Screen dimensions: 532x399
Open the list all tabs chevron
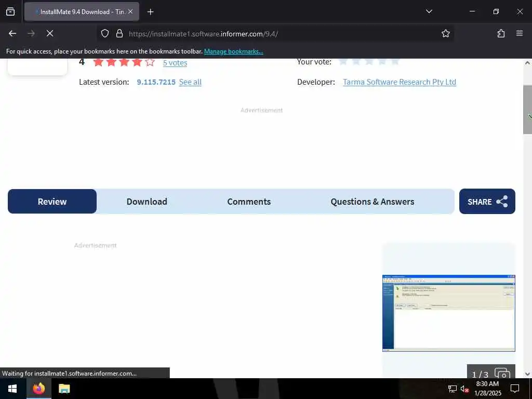(429, 11)
